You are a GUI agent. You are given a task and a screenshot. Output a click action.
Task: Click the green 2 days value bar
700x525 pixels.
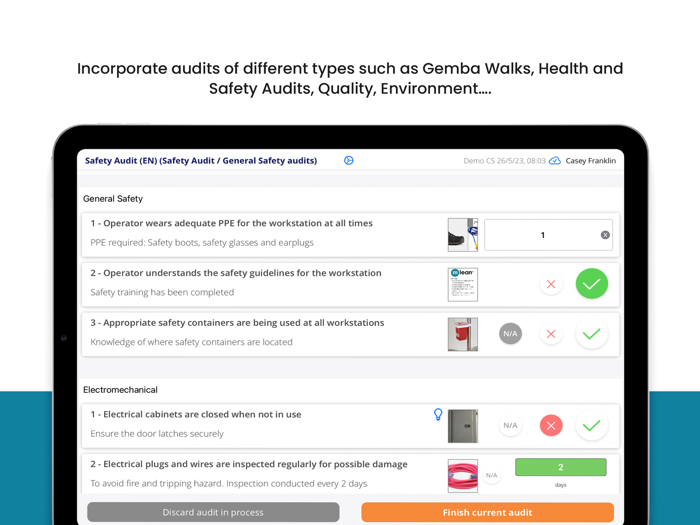(x=561, y=467)
